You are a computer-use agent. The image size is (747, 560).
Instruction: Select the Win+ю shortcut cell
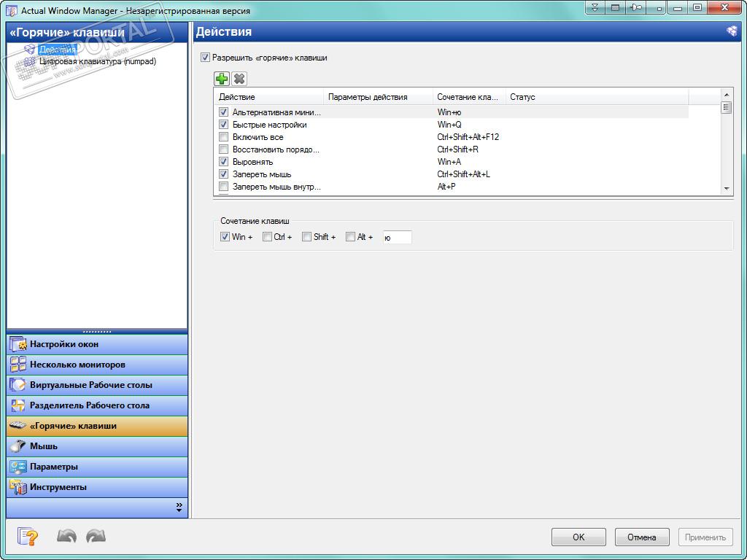[x=449, y=112]
